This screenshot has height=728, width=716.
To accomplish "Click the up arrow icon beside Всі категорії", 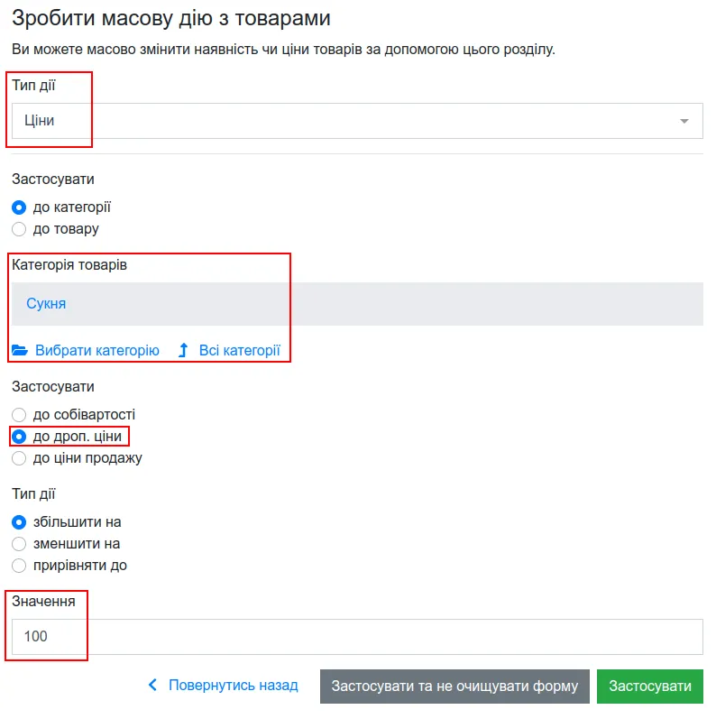I will coord(183,350).
